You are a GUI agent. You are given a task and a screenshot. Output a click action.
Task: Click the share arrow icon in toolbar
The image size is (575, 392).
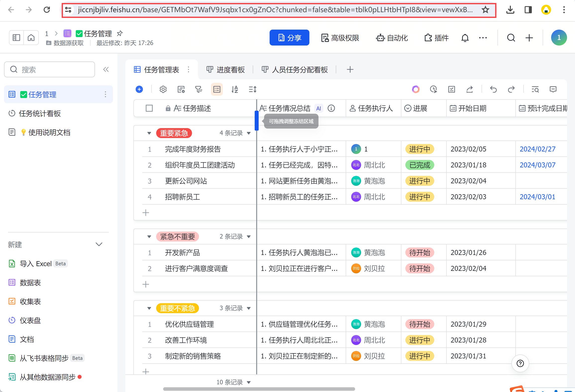pyautogui.click(x=470, y=89)
